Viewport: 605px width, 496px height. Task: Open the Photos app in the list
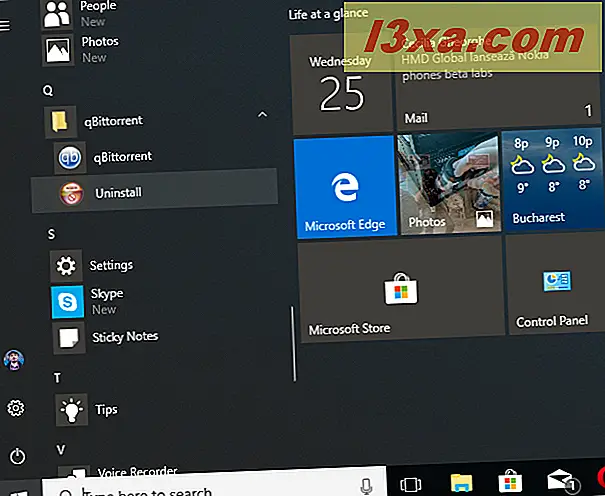58,50
